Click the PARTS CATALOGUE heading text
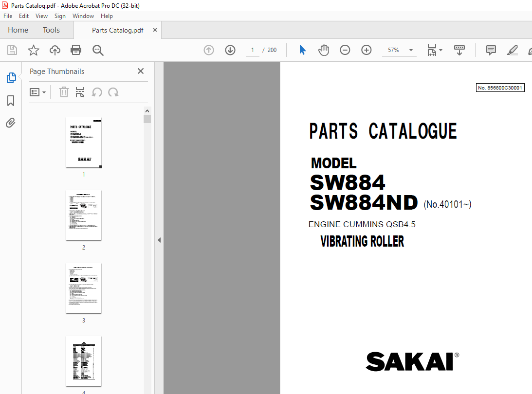Screen dimensions: 532x394 click(x=383, y=131)
